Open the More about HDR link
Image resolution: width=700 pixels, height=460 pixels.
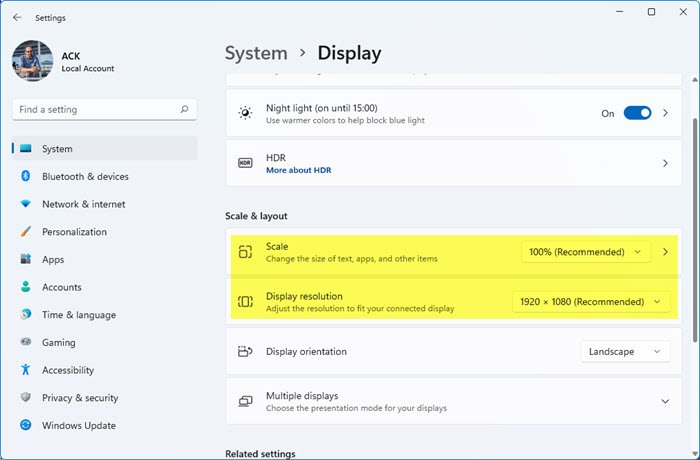(298, 170)
